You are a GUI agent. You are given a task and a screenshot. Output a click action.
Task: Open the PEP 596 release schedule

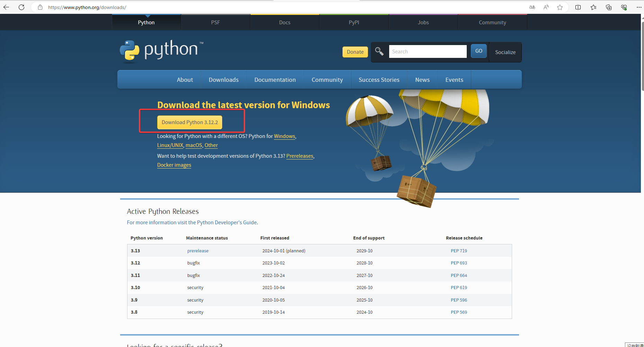(459, 300)
